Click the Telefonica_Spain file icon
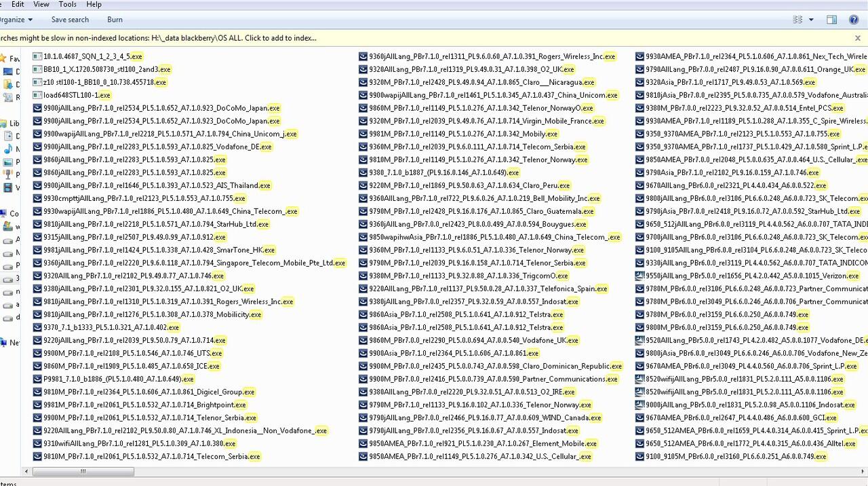This screenshot has height=486, width=868. click(x=363, y=288)
